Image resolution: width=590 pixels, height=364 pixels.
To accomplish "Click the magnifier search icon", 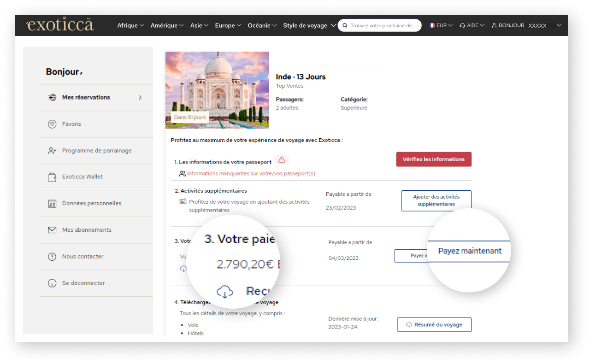I will pos(345,26).
